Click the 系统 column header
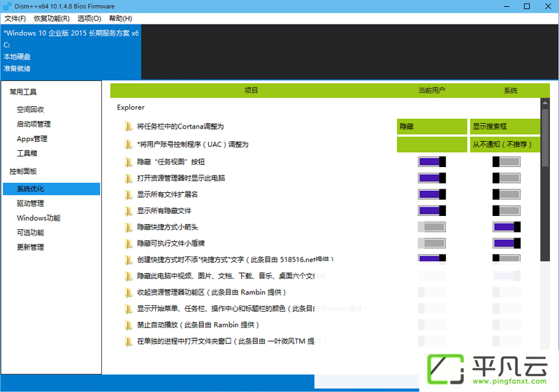The width and height of the screenshot is (559, 392). (511, 91)
